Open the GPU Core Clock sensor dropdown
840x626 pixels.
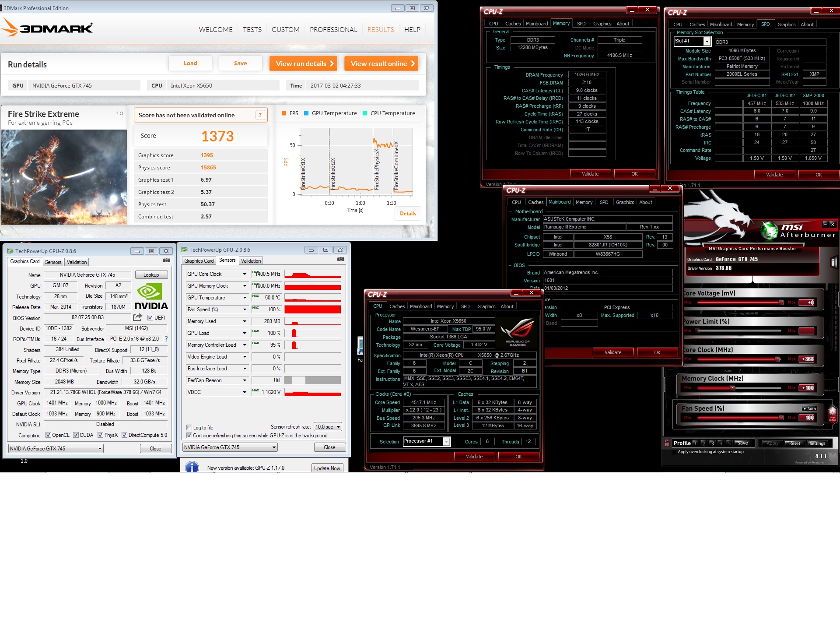tap(245, 274)
